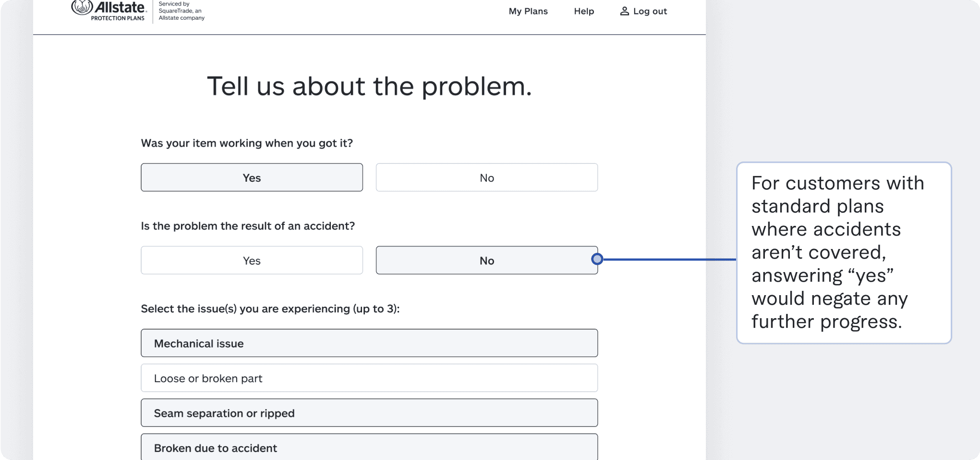This screenshot has width=980, height=460.
Task: Click the Select the issue(s) label text
Action: coord(270,309)
